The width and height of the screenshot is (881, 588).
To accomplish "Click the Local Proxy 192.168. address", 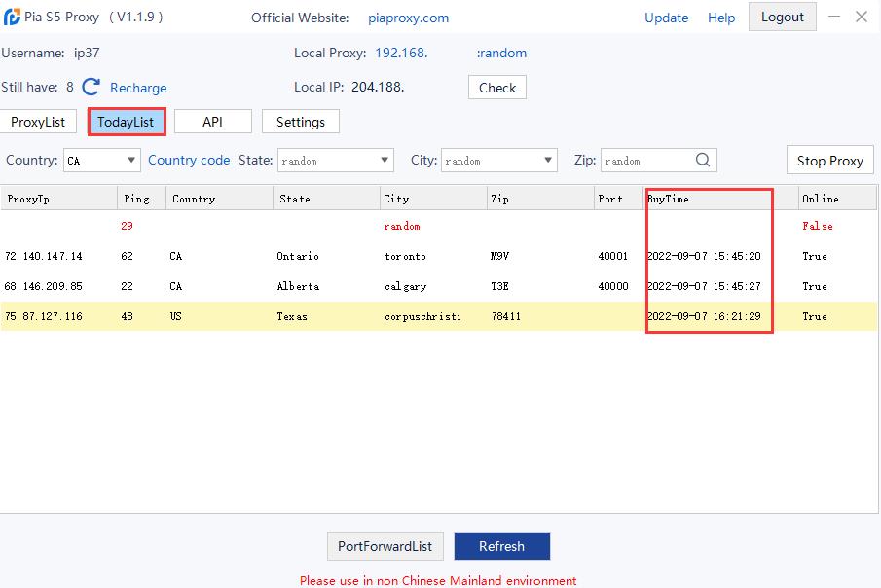I will click(x=401, y=53).
